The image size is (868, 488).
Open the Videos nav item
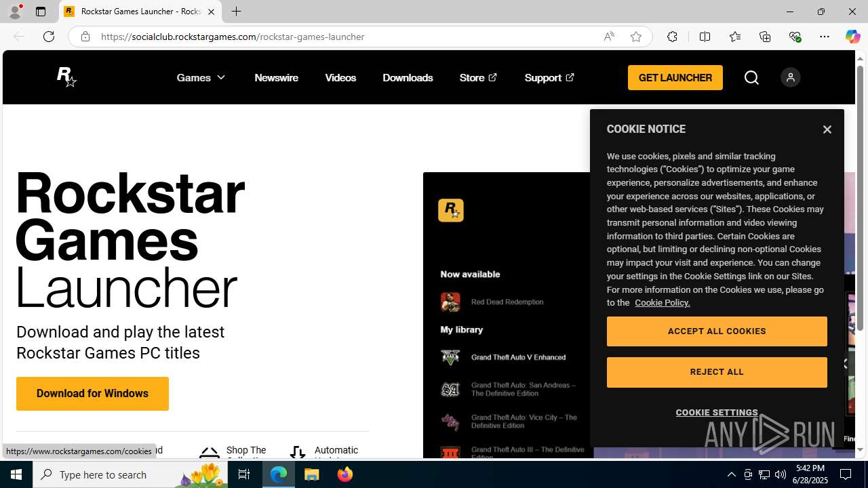pyautogui.click(x=340, y=77)
